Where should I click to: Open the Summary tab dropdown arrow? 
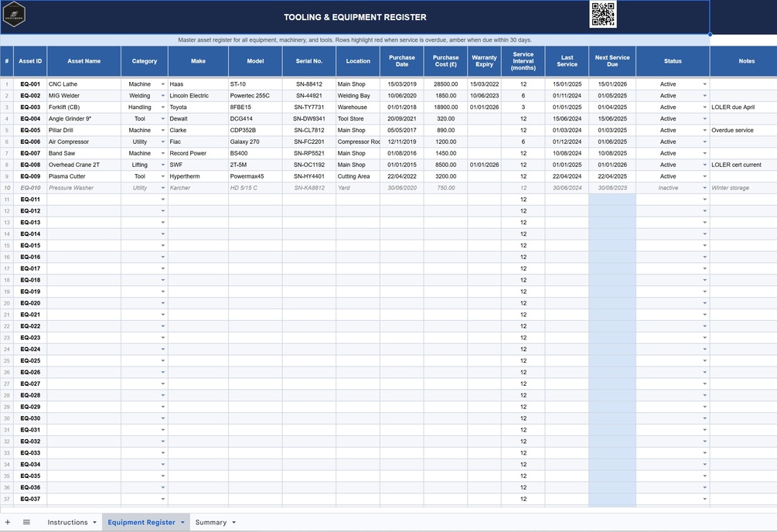[234, 522]
